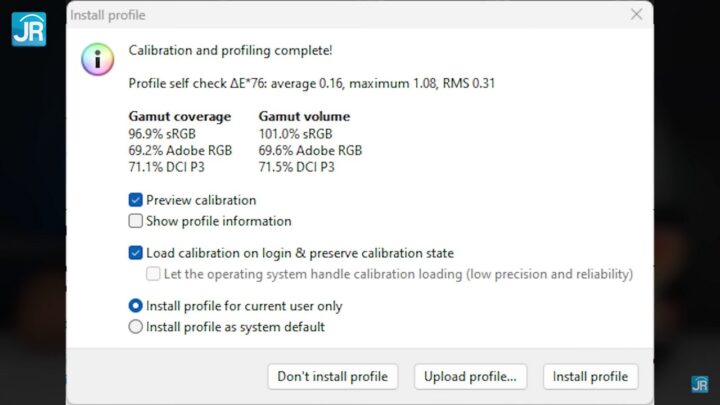720x405 pixels.
Task: Select Install profile for current user only
Action: pyautogui.click(x=136, y=306)
